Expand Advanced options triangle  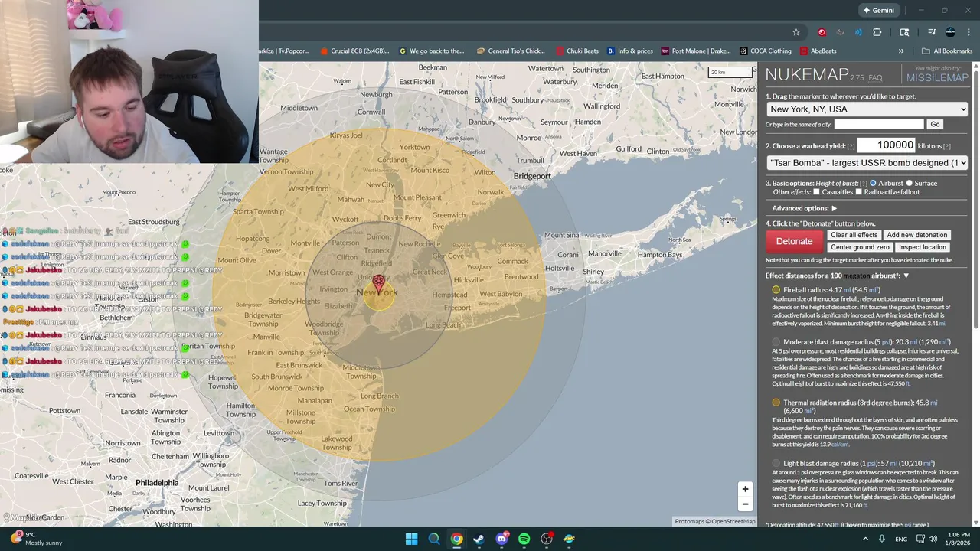pos(834,208)
